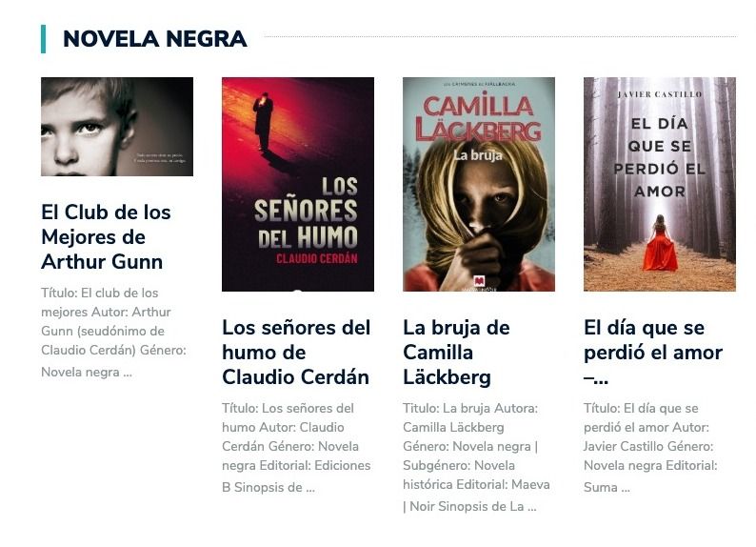Open the Novela Negra section heading

pyautogui.click(x=155, y=38)
